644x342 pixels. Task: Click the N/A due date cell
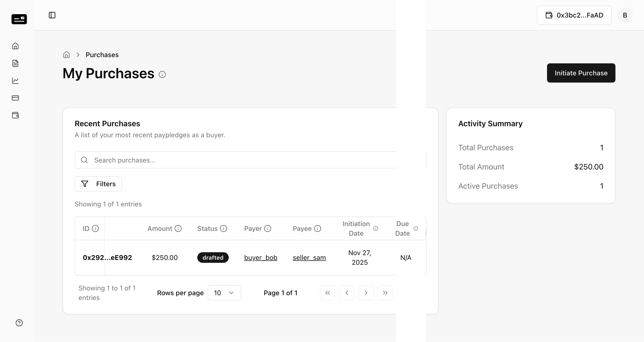[405, 258]
